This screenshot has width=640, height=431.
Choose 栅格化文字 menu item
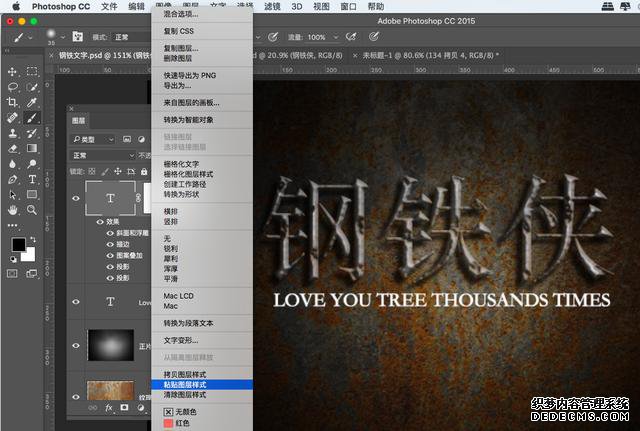[202, 164]
